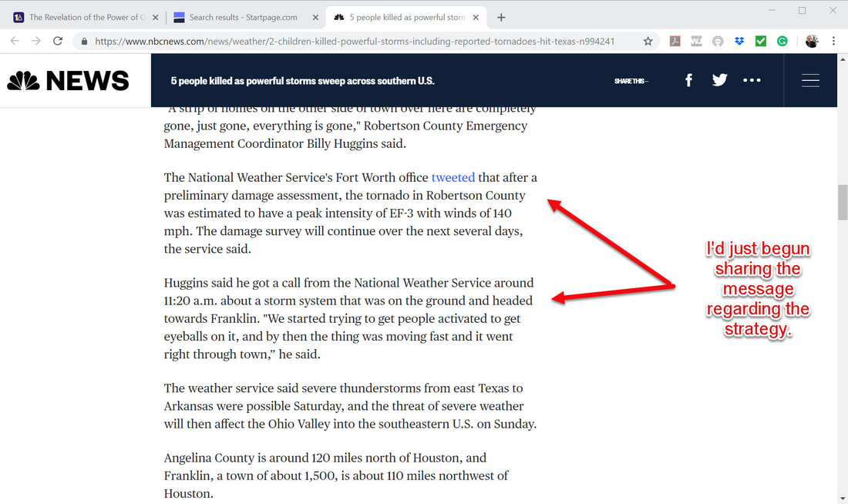Reload the current page
Viewport: 848px width, 504px height.
tap(58, 42)
